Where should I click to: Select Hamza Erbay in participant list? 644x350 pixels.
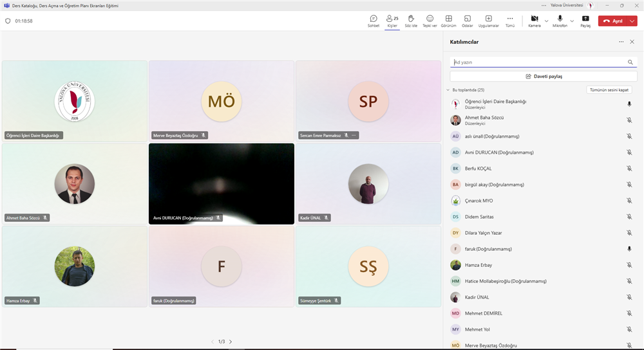544,265
